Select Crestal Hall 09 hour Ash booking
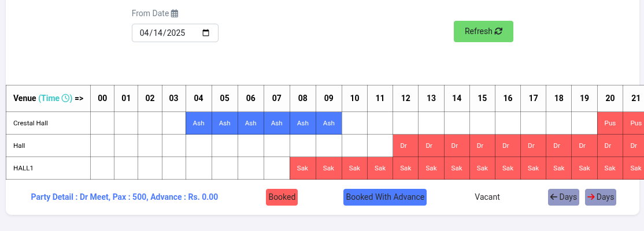Screen dimensions: 644x231 (328, 124)
